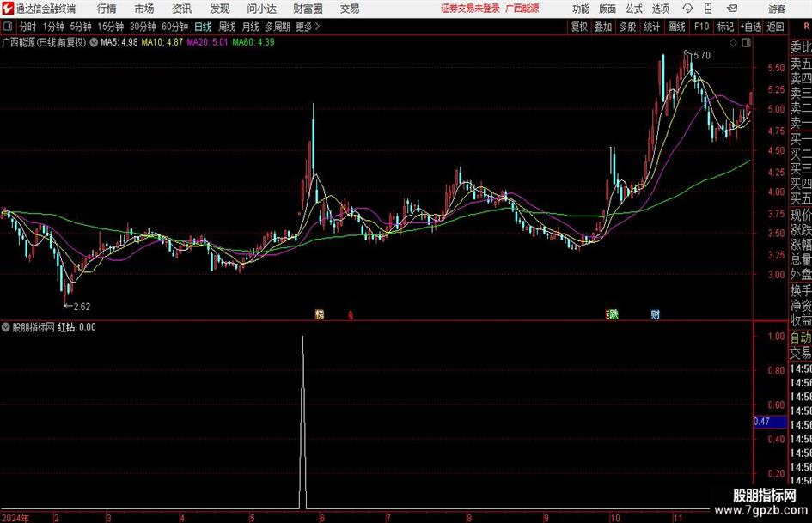Click the 复权 toolbar button
The width and height of the screenshot is (812, 523).
pyautogui.click(x=579, y=27)
